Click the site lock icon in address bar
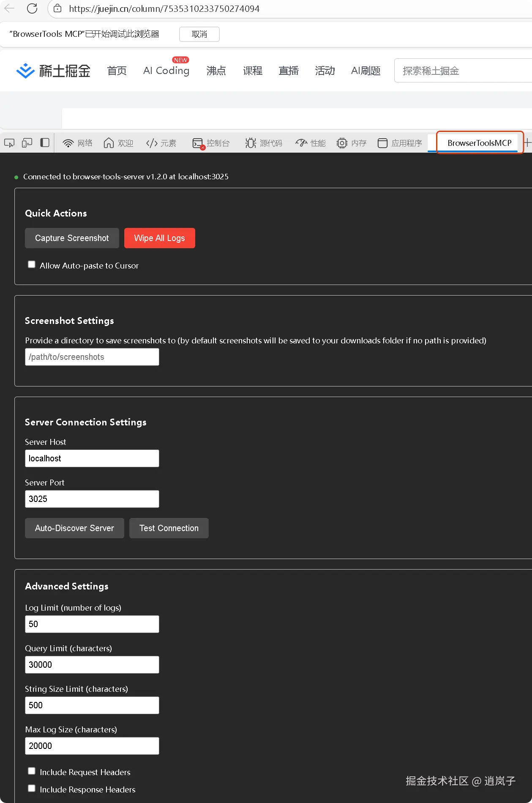Image resolution: width=532 pixels, height=803 pixels. pos(58,8)
